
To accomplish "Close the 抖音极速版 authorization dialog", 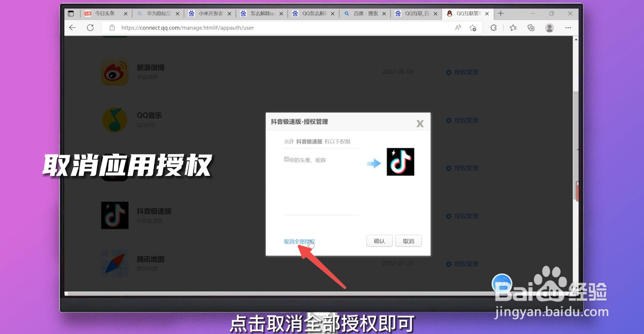I will [420, 124].
